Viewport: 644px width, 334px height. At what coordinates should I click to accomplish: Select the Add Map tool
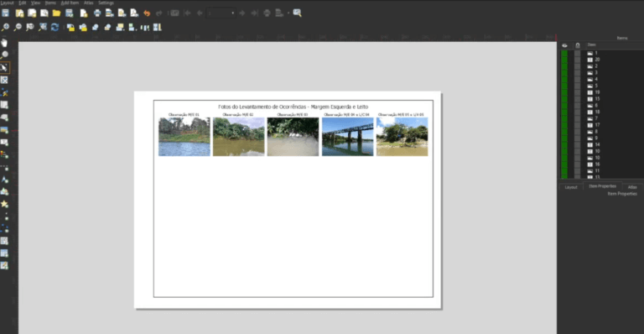(x=4, y=105)
